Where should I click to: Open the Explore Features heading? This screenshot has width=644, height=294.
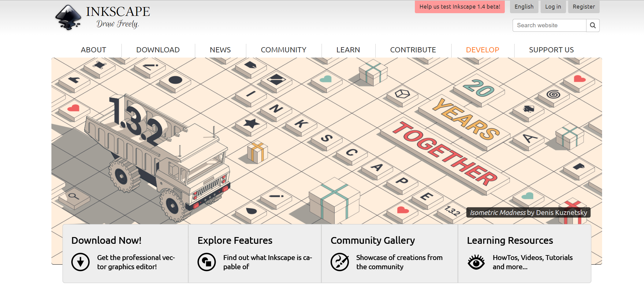coord(235,240)
